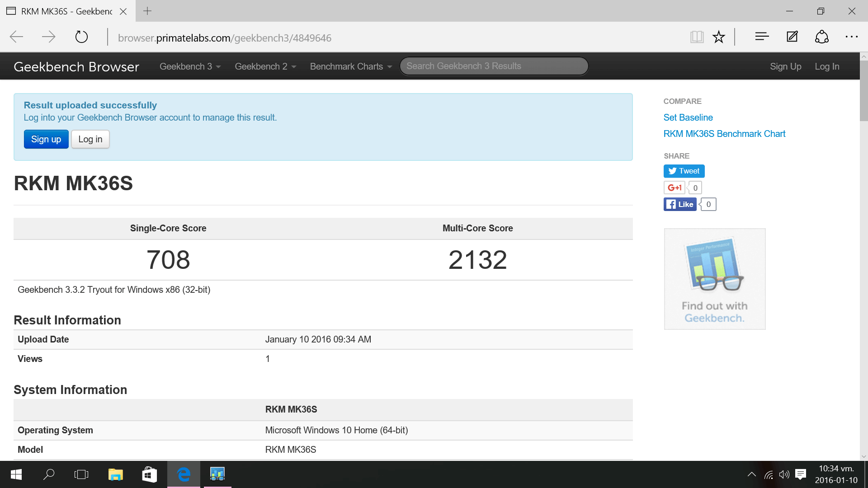The height and width of the screenshot is (488, 868).
Task: Click the Tweet share button
Action: point(684,171)
